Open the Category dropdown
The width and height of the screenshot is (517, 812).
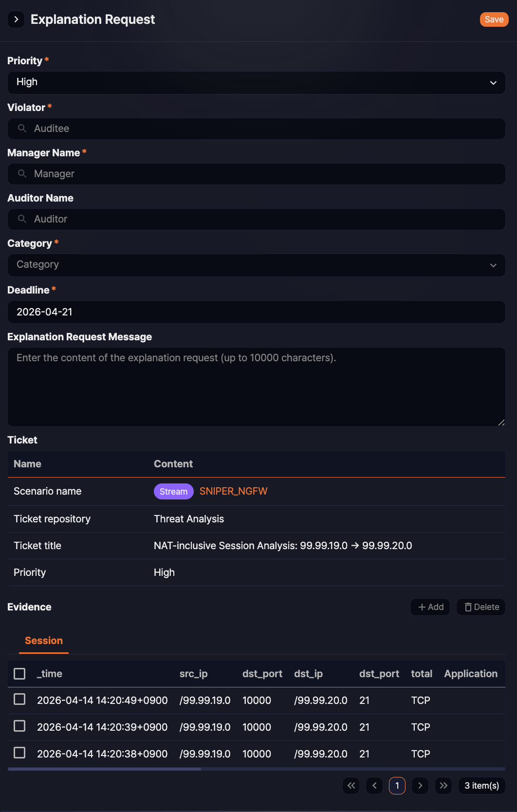(256, 265)
